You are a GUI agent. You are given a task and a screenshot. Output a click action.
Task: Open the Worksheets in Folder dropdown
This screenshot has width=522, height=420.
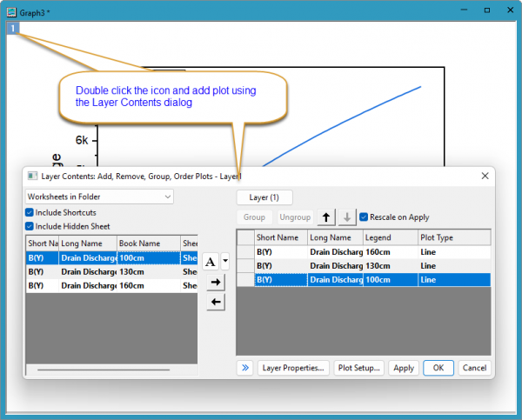(x=99, y=197)
